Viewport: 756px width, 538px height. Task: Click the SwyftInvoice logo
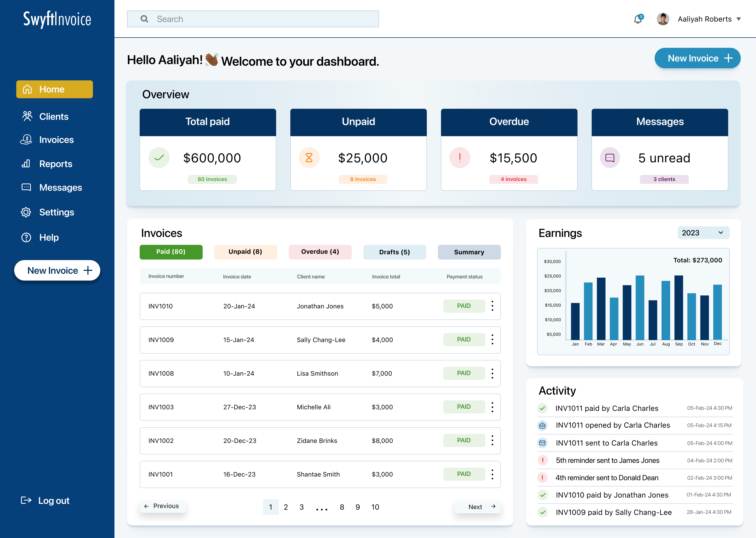[x=57, y=19]
